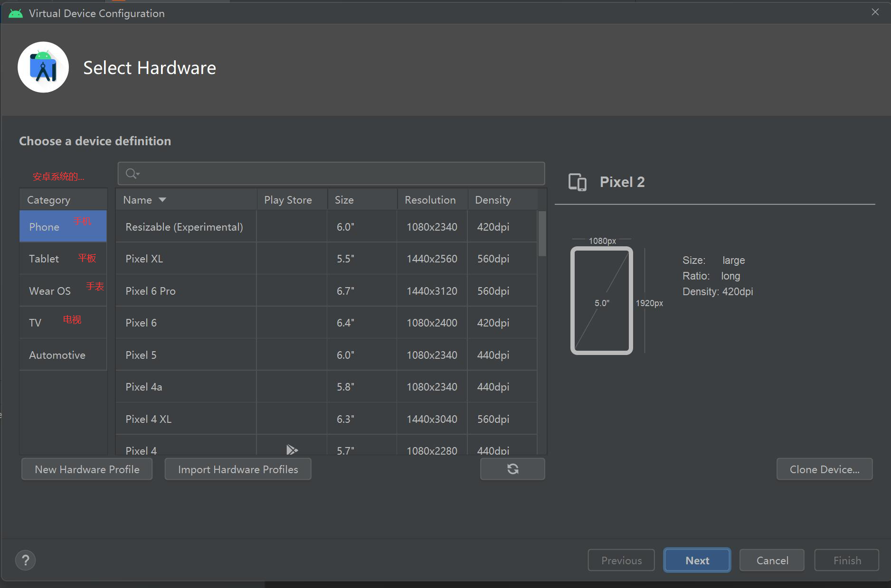Viewport: 891px width, 588px height.
Task: Click the device table vertical scrollbar
Action: click(542, 233)
